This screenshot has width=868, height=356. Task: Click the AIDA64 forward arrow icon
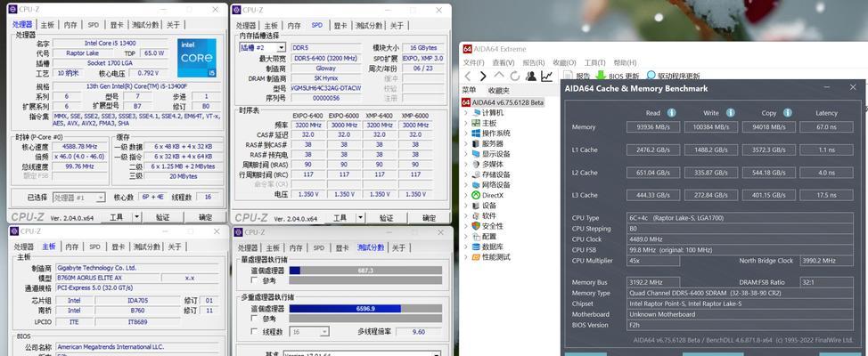(x=483, y=77)
